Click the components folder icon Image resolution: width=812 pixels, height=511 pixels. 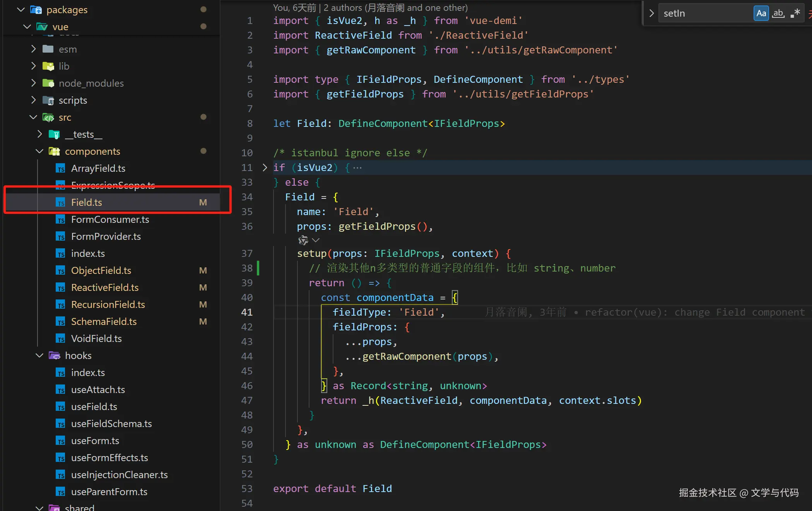[x=54, y=151]
